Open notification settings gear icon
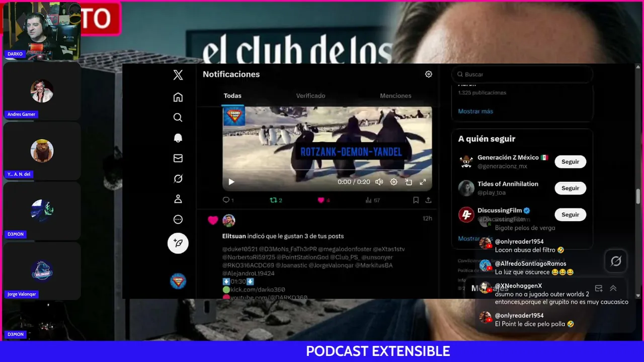 429,74
